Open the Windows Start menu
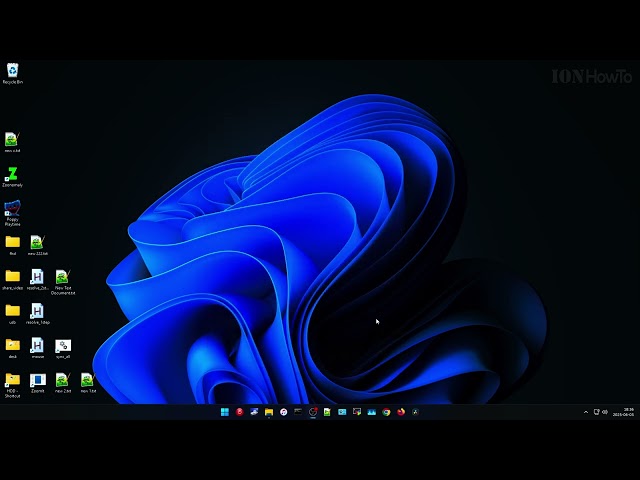 click(225, 412)
